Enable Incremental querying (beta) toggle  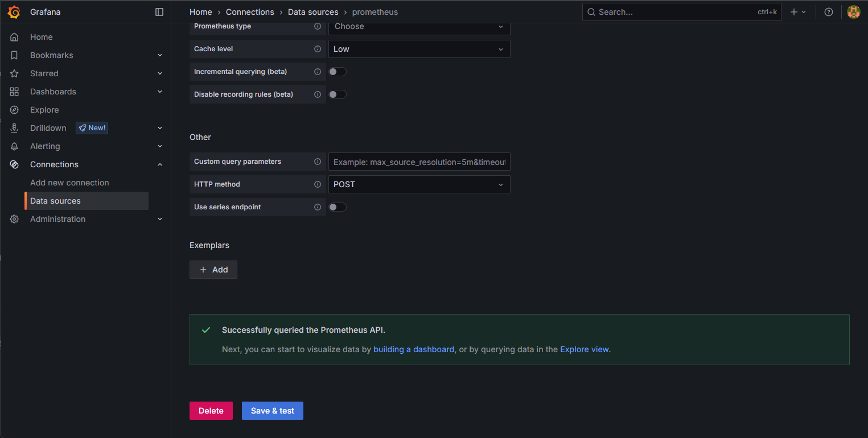338,72
